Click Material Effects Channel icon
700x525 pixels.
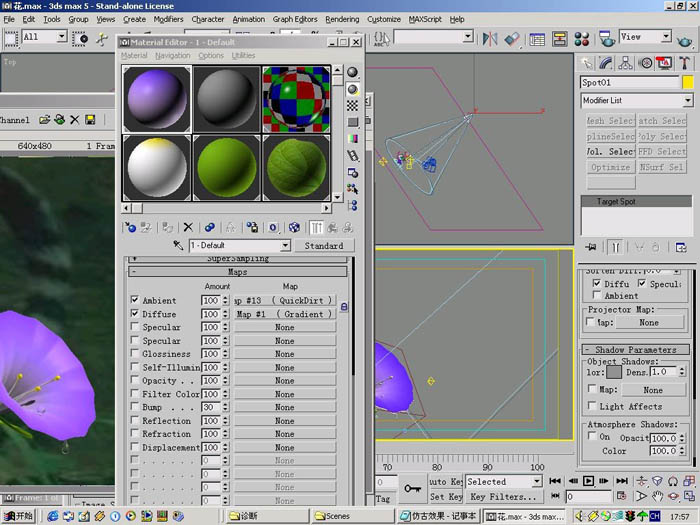tap(273, 228)
